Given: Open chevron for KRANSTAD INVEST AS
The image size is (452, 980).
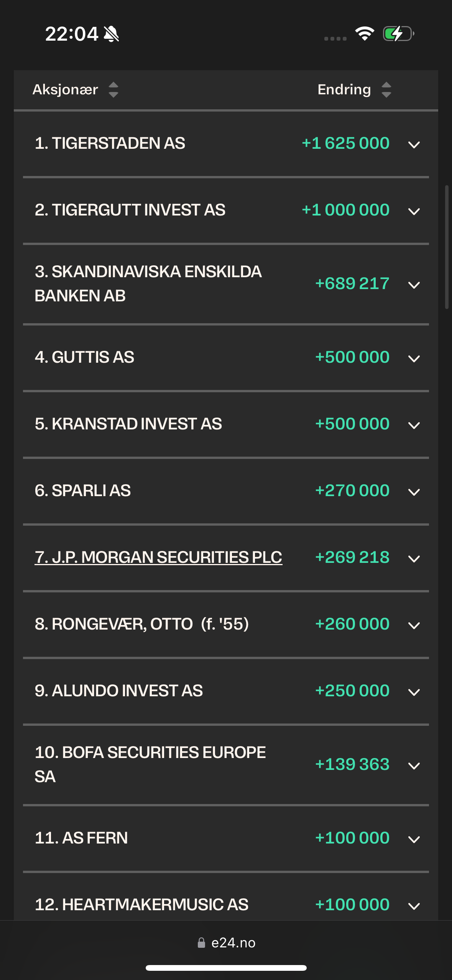Looking at the screenshot, I should [414, 425].
